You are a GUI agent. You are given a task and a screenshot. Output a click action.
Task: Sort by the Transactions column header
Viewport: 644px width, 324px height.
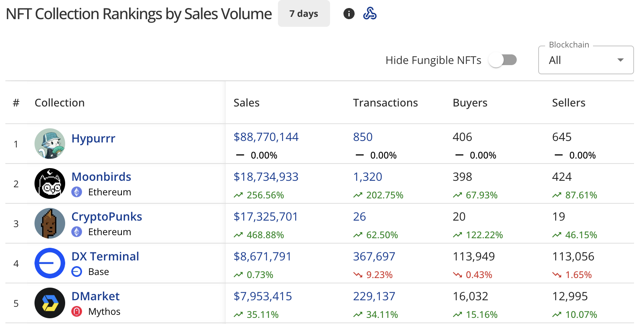(385, 103)
